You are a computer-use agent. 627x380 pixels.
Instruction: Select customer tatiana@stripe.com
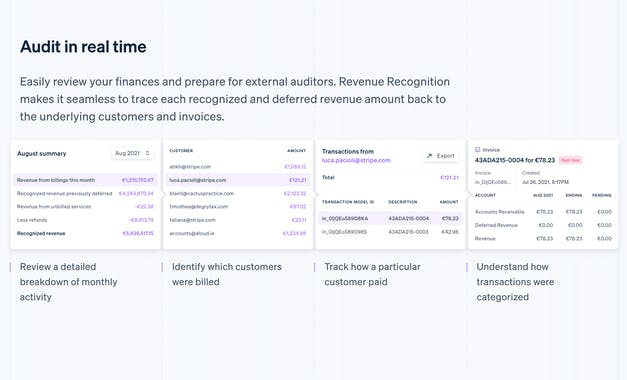(x=238, y=220)
